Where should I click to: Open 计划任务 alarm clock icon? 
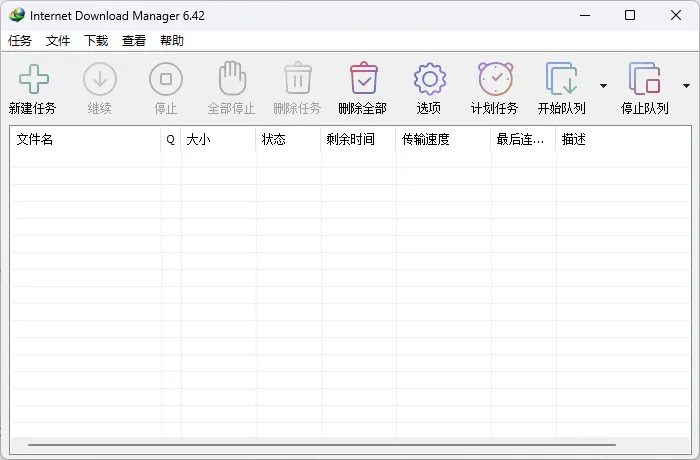(x=496, y=79)
